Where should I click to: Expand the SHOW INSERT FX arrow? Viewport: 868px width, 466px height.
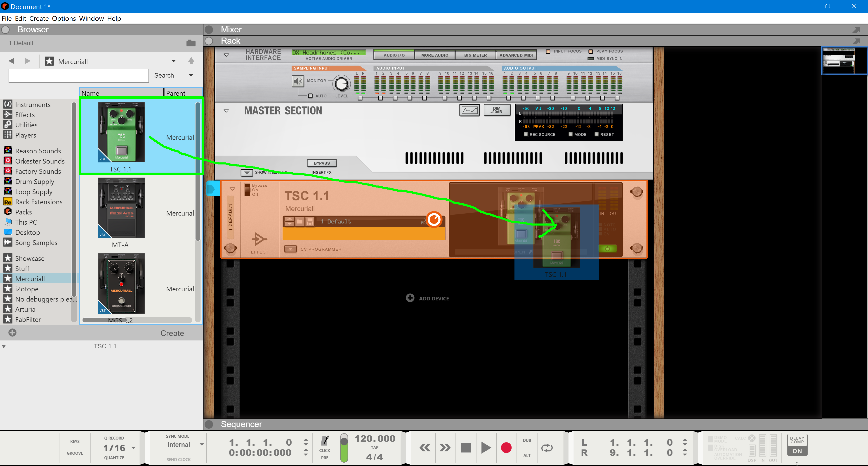click(247, 173)
